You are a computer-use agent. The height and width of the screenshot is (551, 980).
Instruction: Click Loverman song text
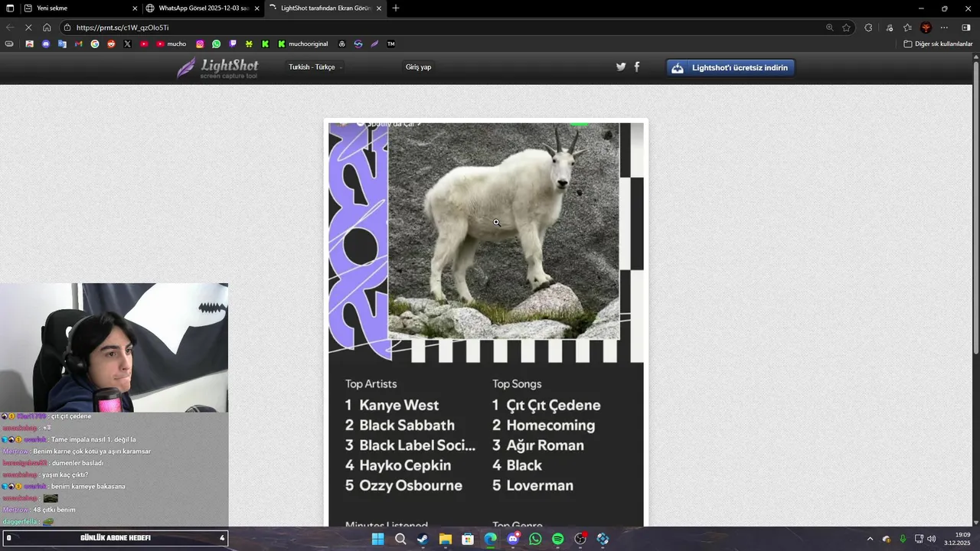click(540, 486)
